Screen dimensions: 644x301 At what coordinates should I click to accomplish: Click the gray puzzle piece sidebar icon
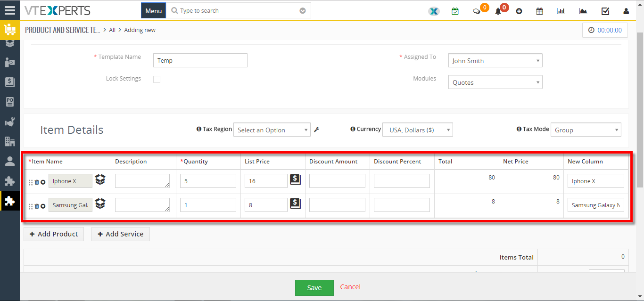pyautogui.click(x=9, y=181)
